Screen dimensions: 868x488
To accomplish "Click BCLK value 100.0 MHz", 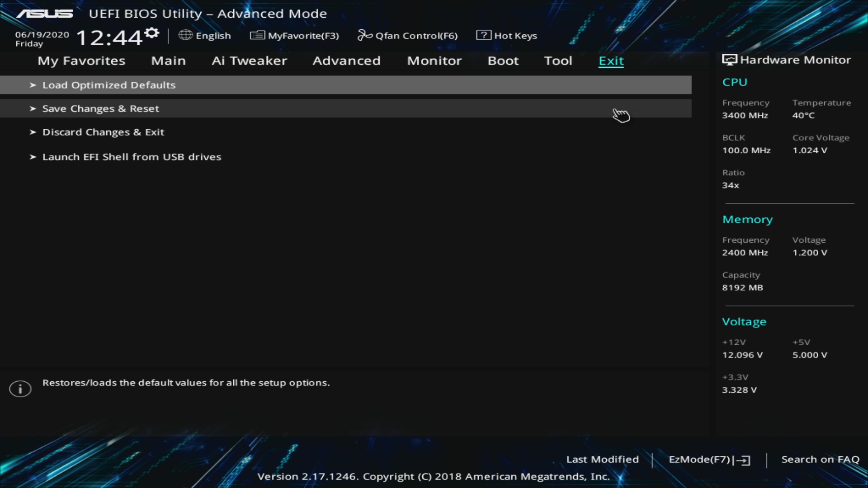I will point(746,150).
